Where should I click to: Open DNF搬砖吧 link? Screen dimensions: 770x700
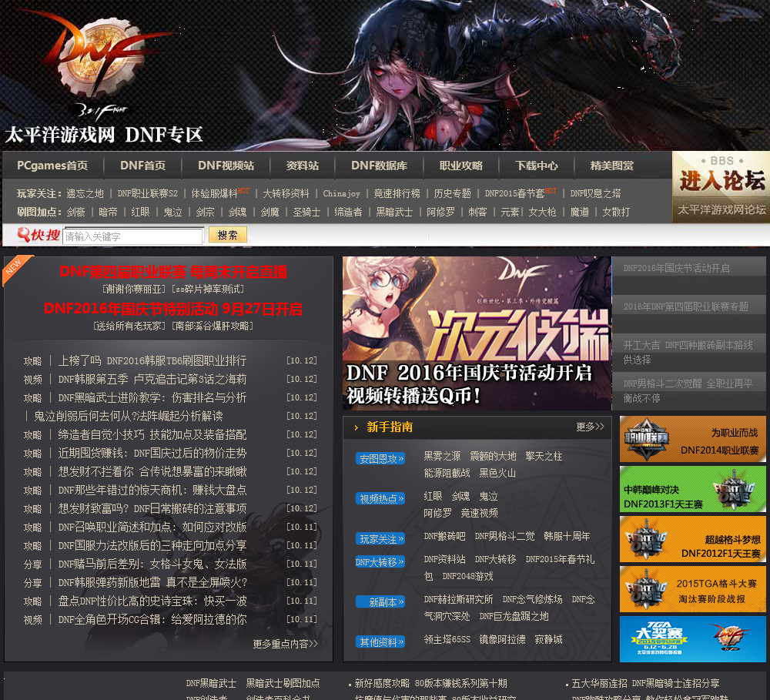point(444,536)
